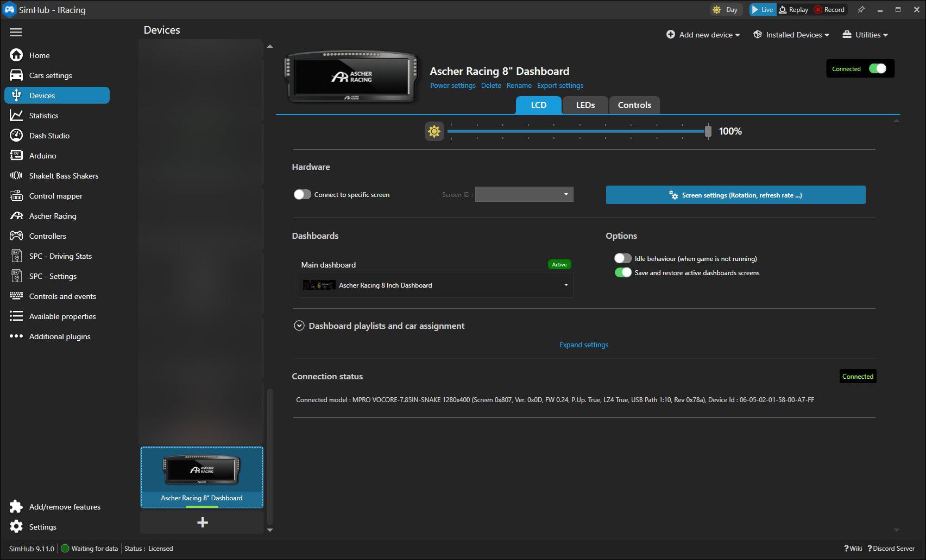This screenshot has height=560, width=926.
Task: Open Devices in the sidebar
Action: pos(57,96)
